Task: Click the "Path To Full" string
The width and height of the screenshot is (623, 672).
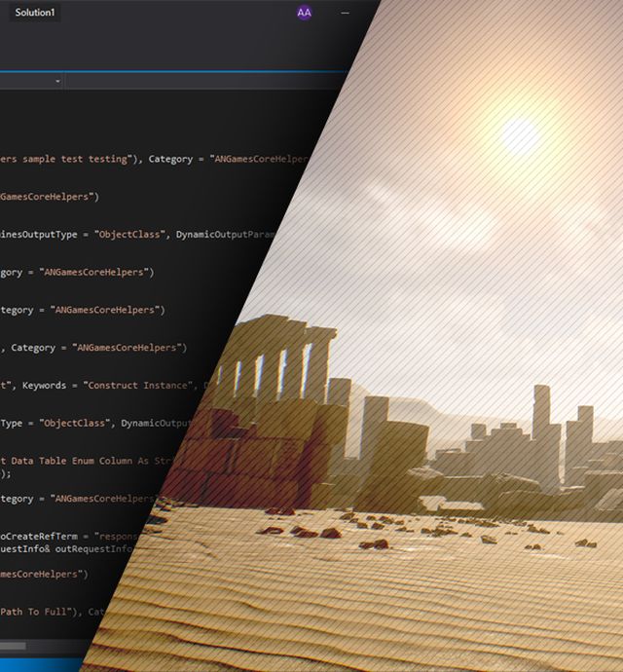Action: 39,612
